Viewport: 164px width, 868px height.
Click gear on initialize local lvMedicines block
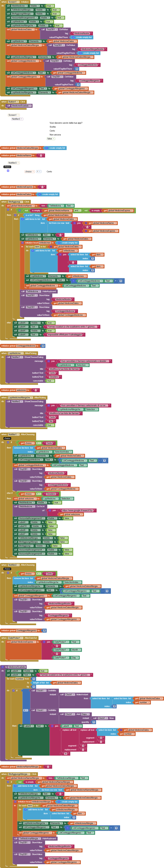pos(23,243)
